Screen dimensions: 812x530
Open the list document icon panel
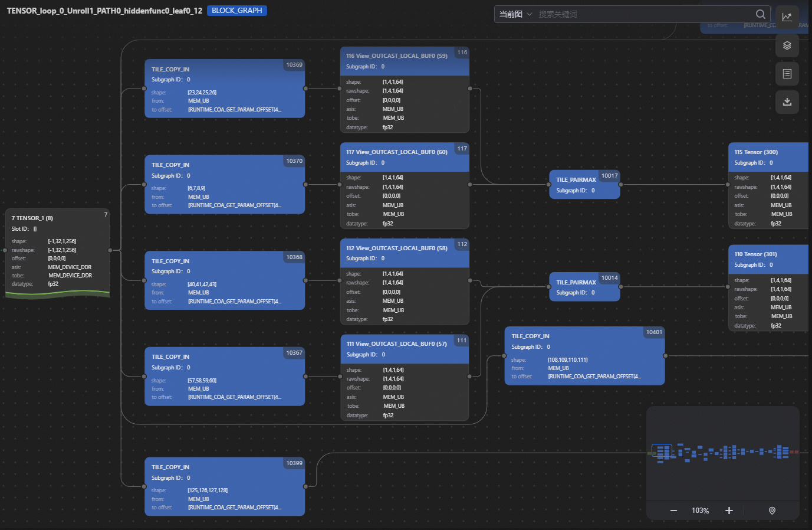pyautogui.click(x=787, y=74)
